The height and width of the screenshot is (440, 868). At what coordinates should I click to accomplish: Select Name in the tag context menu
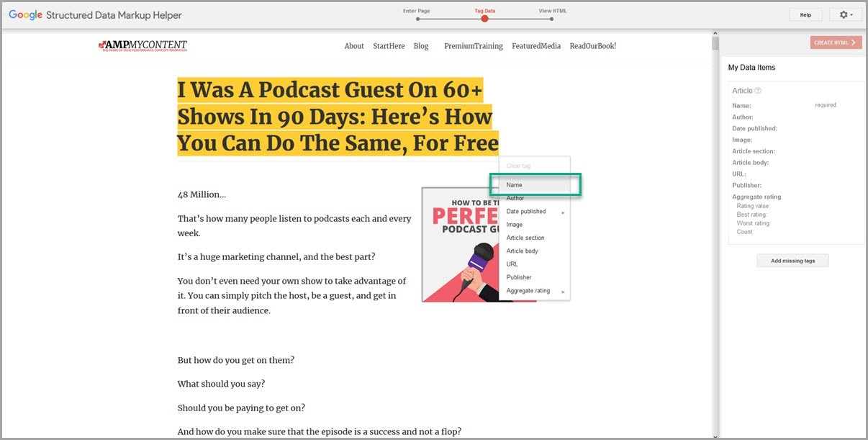coord(515,185)
